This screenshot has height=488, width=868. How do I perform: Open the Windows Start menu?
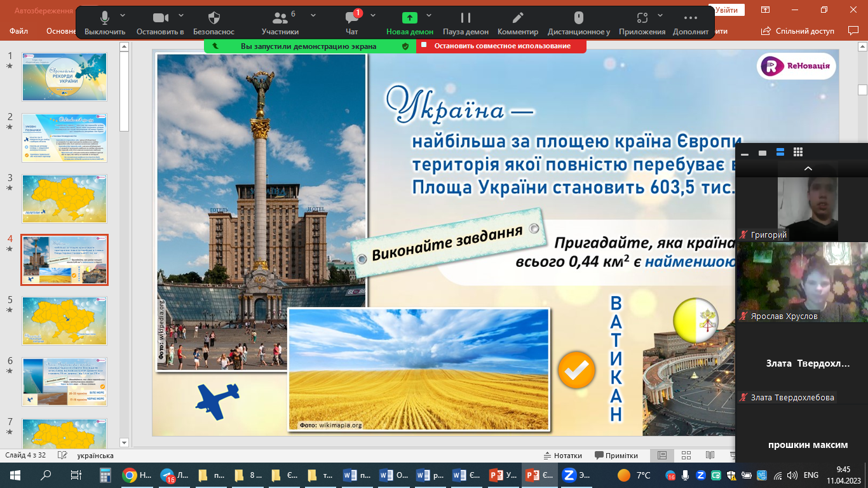tap(15, 475)
